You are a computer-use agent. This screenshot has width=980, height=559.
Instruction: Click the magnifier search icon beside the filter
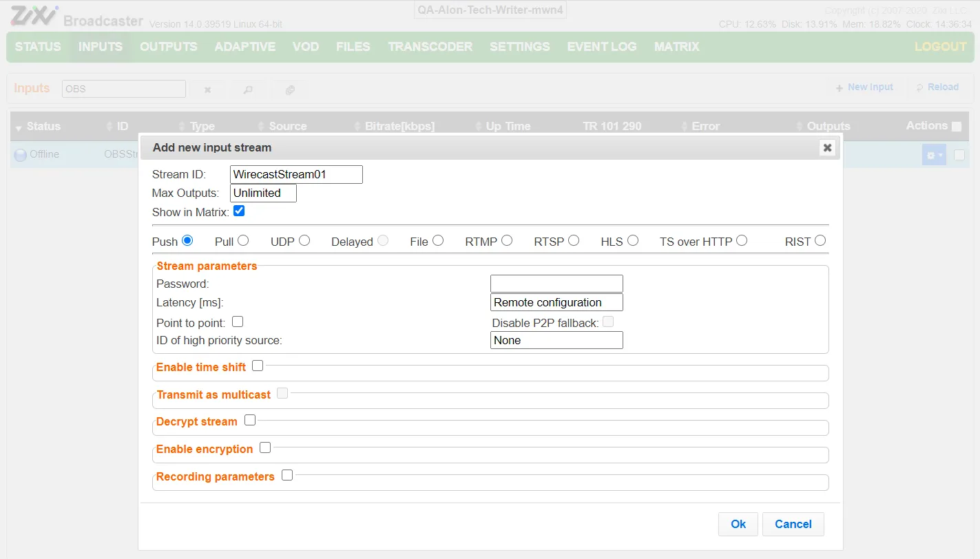tap(249, 89)
